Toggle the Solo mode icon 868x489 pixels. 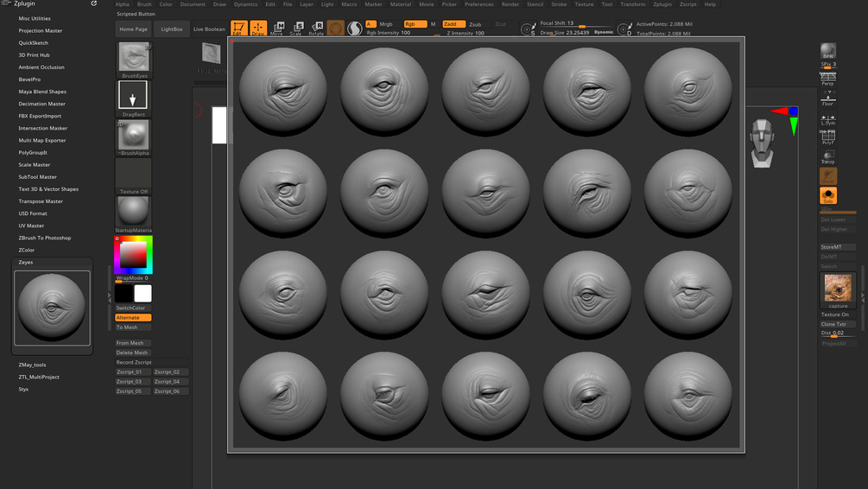point(828,195)
